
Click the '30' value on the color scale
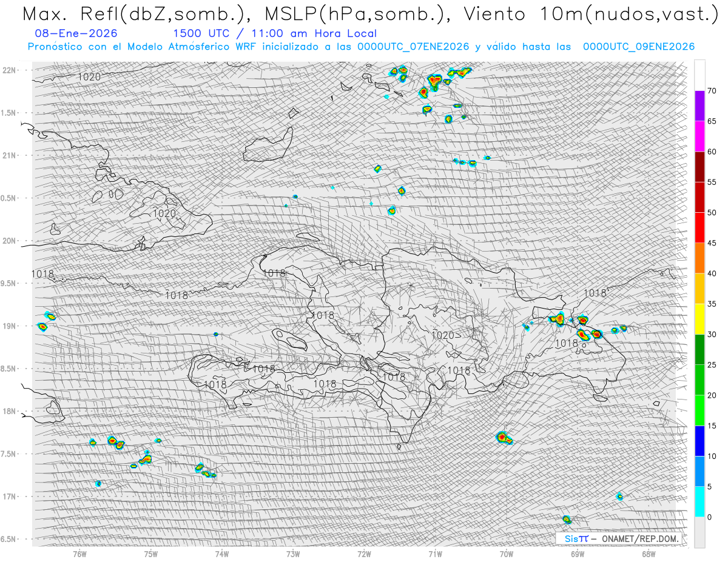pyautogui.click(x=712, y=334)
